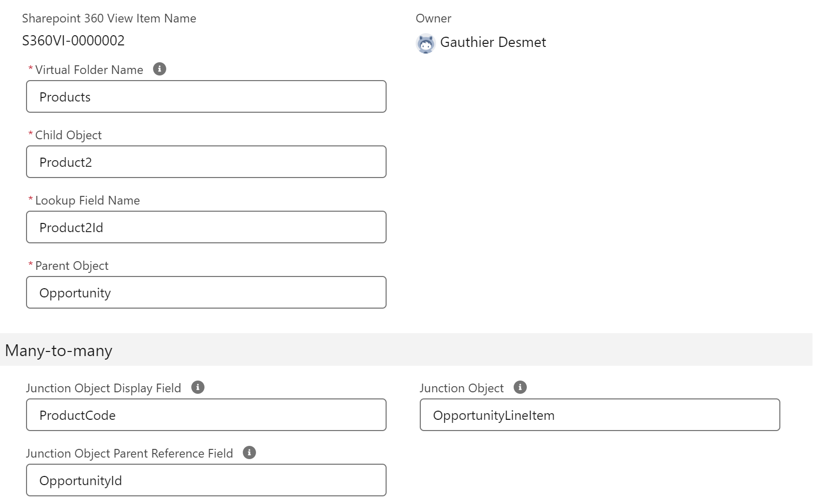Click the Virtual Folder Name field containing Products
The width and height of the screenshot is (813, 504).
tap(206, 97)
